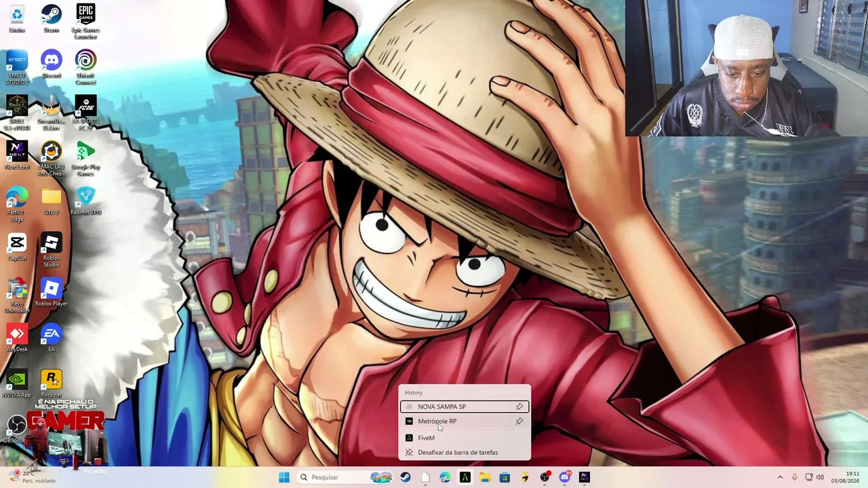Pin Metrópole RP to the list
The image size is (868, 488).
coord(519,422)
